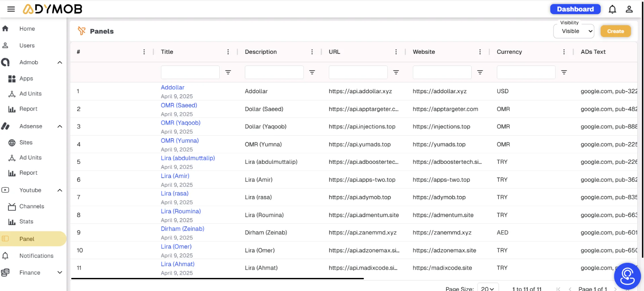
Task: Open the Website column menu dots
Action: click(x=480, y=52)
